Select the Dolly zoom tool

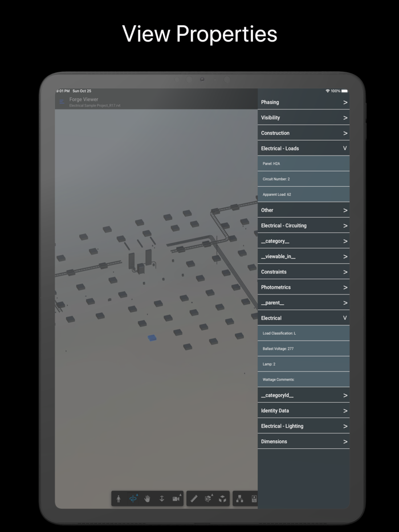point(162,499)
